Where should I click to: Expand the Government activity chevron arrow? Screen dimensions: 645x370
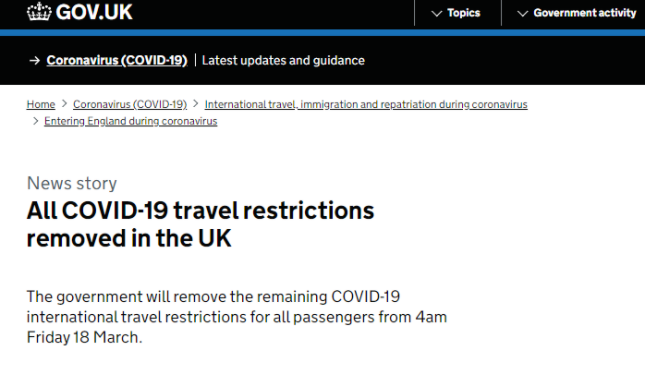coord(522,14)
